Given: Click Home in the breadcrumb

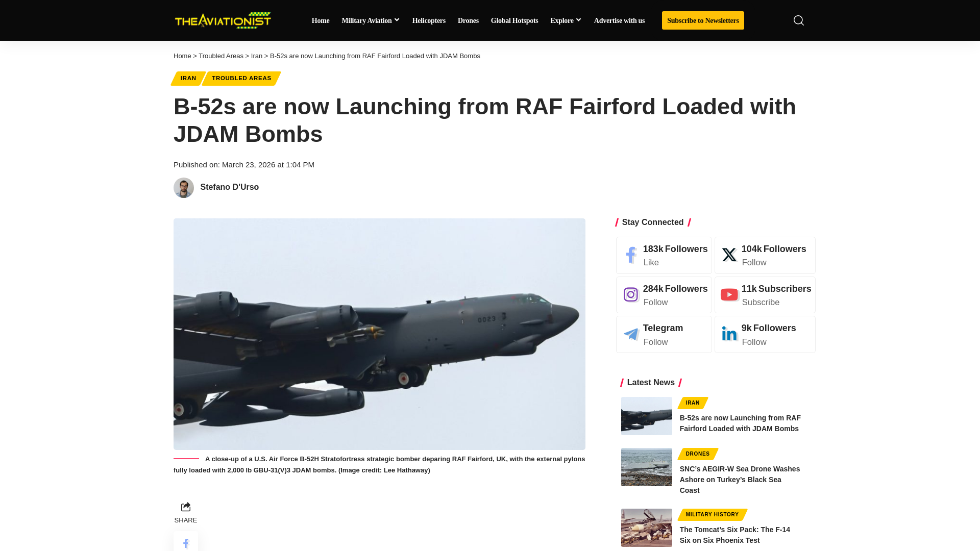Looking at the screenshot, I should coord(182,56).
